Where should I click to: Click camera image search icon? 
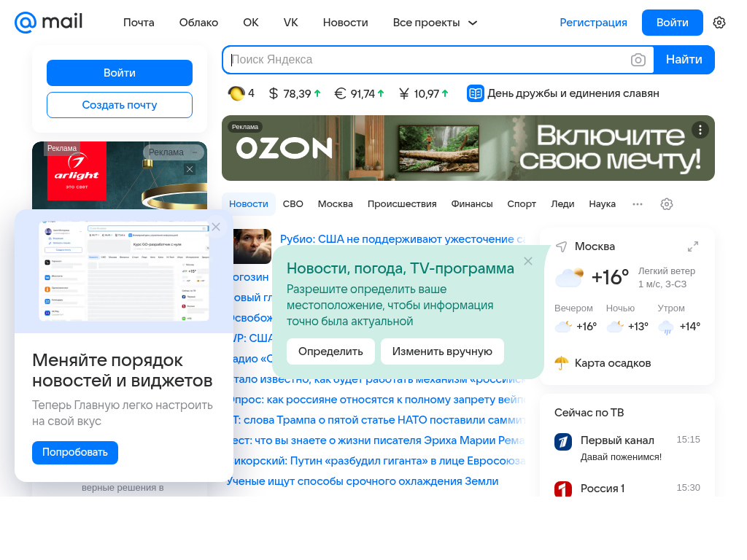638,60
